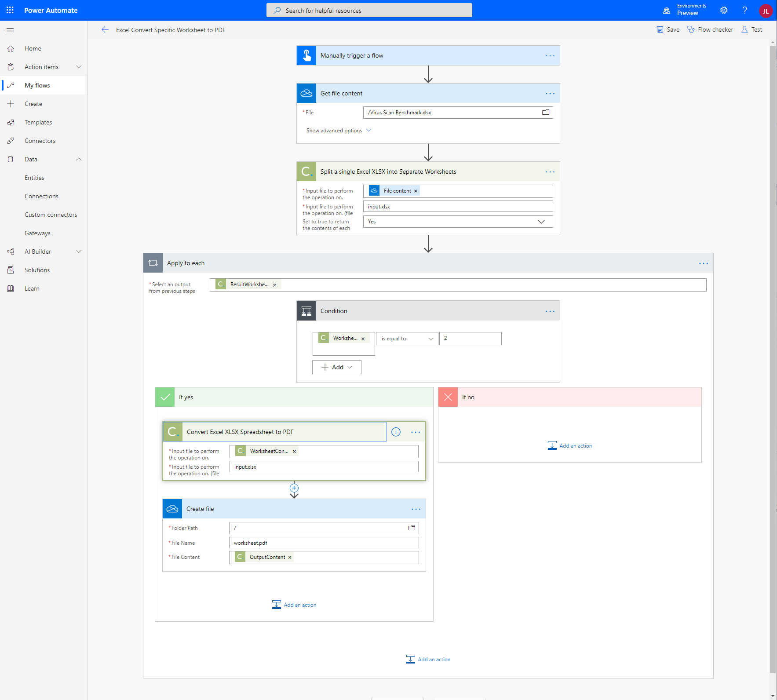Open the 'is equal to' condition operator dropdown
777x700 pixels.
tap(406, 338)
